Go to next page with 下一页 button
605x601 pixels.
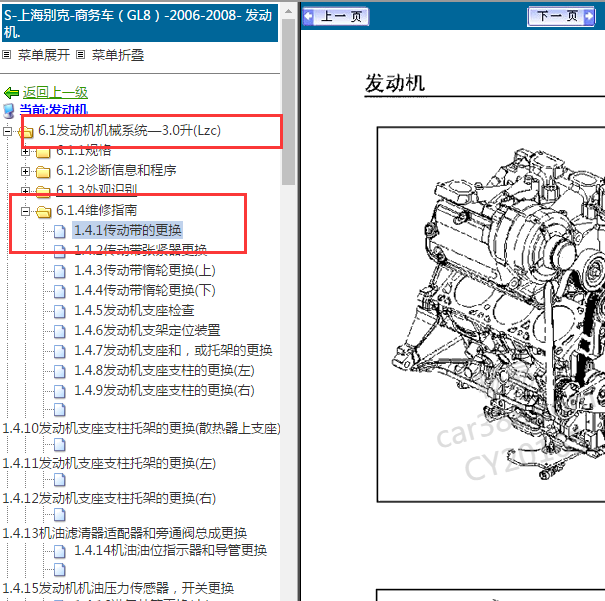click(561, 16)
